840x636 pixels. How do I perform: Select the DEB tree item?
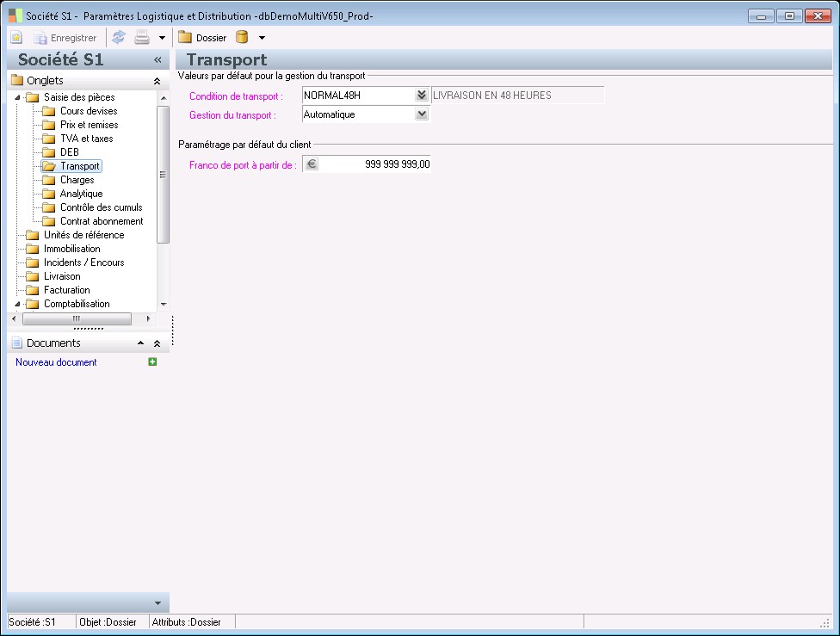coord(69,152)
